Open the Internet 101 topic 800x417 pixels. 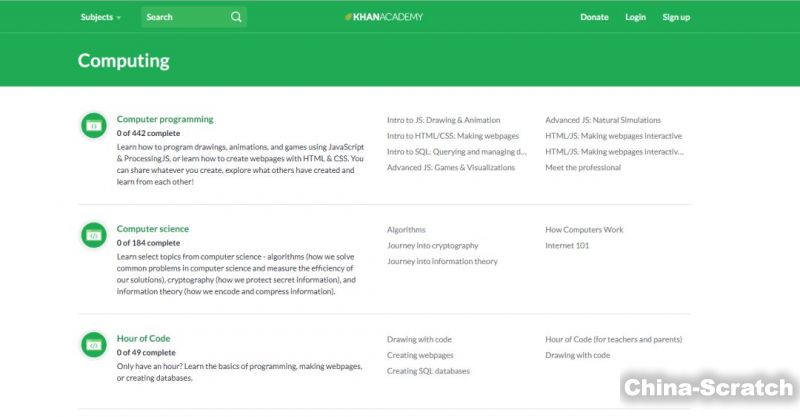coord(568,245)
